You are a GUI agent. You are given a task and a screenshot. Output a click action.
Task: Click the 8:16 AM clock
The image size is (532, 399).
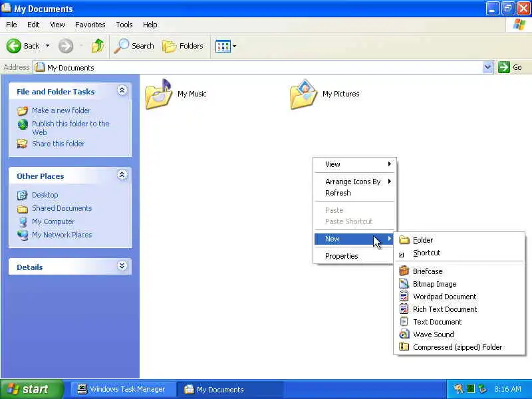click(x=507, y=389)
